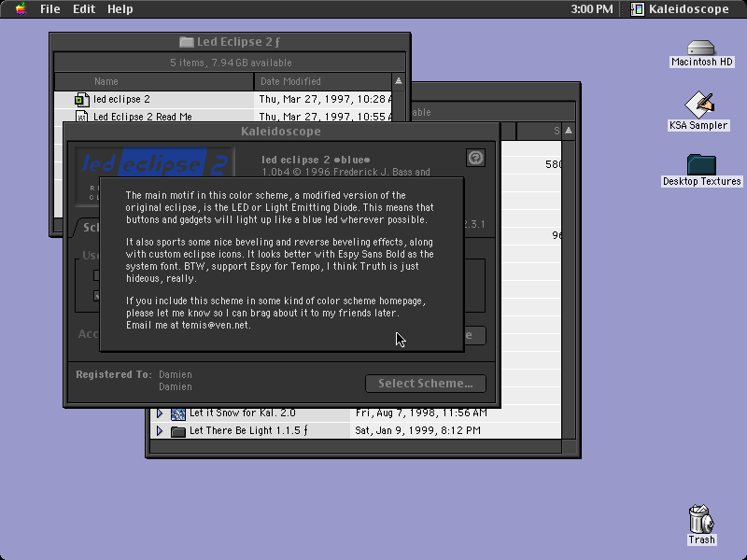Click the horizontal scrollbar of the rear Finder window

coord(356,446)
